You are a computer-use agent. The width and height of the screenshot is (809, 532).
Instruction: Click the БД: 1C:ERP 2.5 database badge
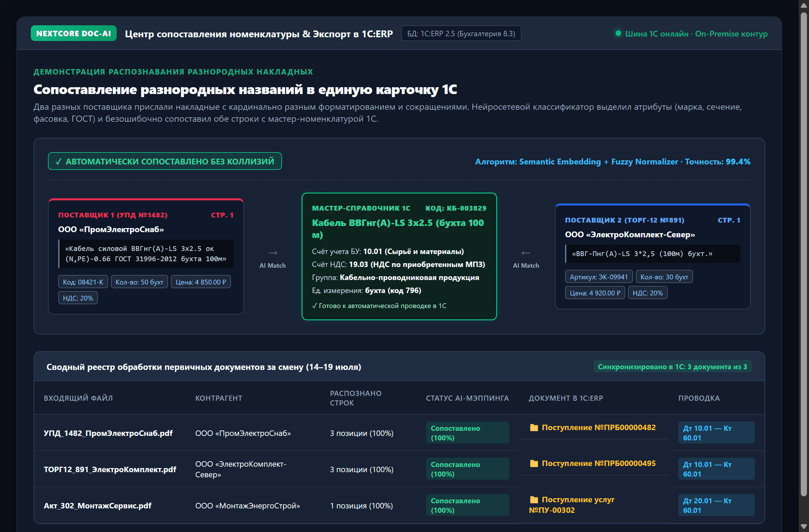tap(461, 34)
